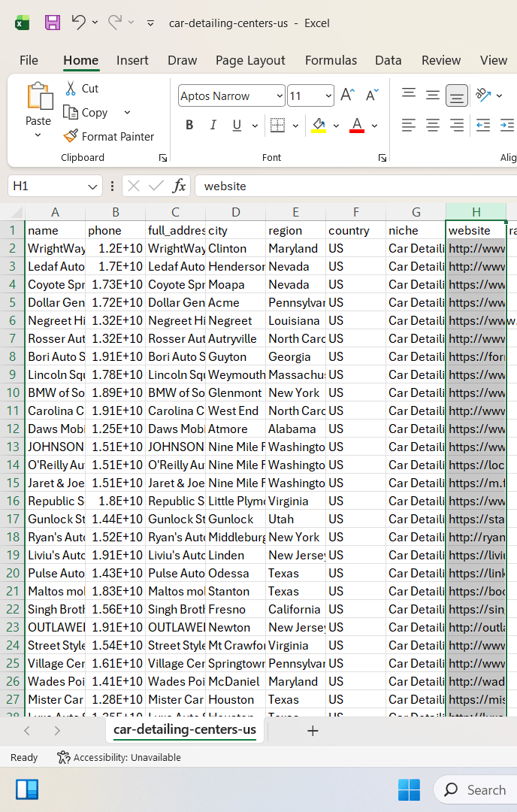Click the Save icon in title bar
Viewport: 517px width, 812px height.
coord(53,23)
